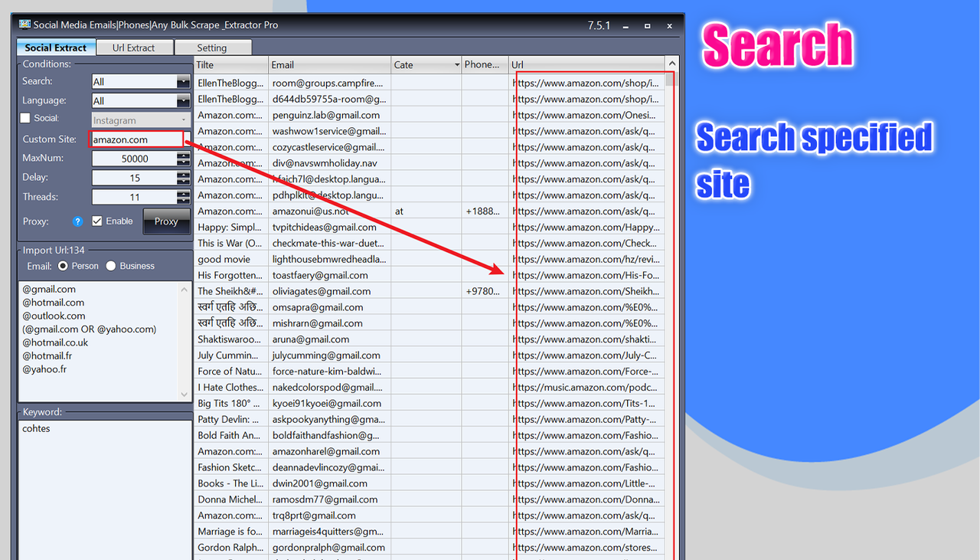
Task: Switch to the Social Extract tab
Action: 55,47
